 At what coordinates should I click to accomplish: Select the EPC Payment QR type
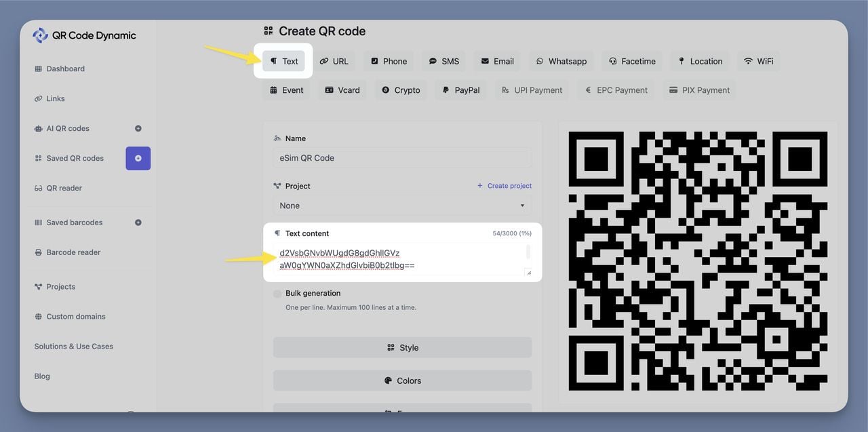pos(616,90)
